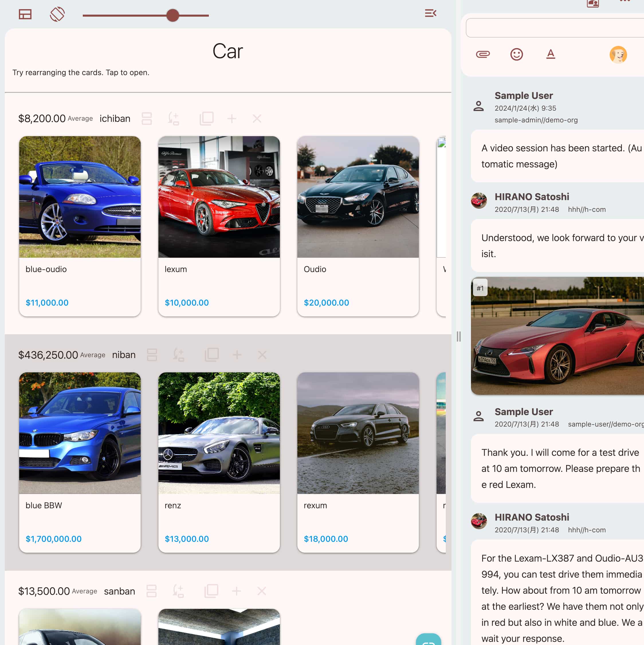The height and width of the screenshot is (645, 644).
Task: Open the rexum car card
Action: point(358,462)
